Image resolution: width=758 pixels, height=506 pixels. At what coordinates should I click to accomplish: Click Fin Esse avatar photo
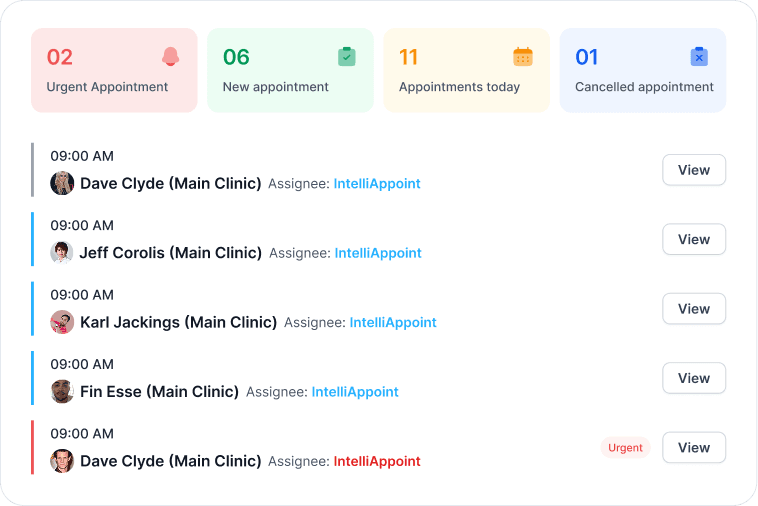tap(62, 391)
